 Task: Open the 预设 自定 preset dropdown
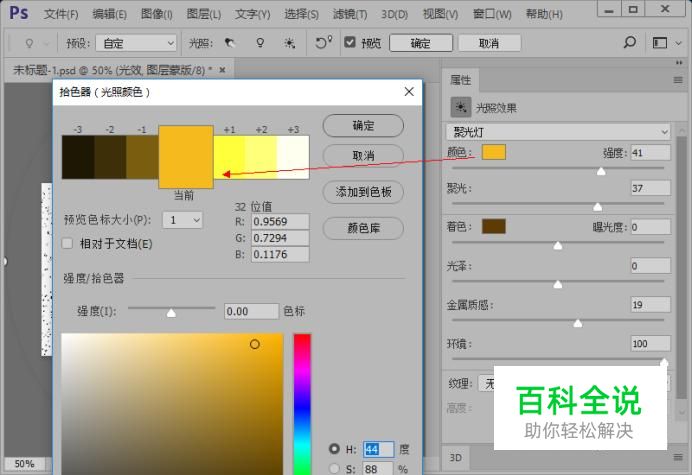coord(136,43)
